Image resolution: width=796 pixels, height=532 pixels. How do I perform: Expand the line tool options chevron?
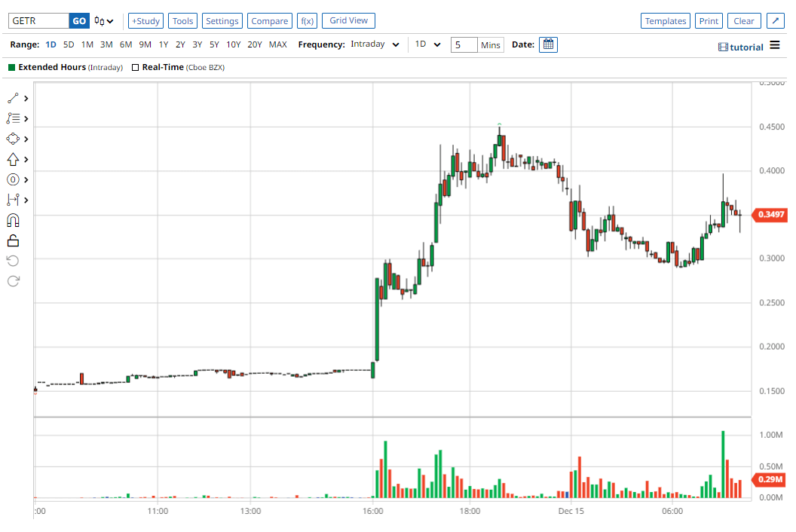coord(26,99)
